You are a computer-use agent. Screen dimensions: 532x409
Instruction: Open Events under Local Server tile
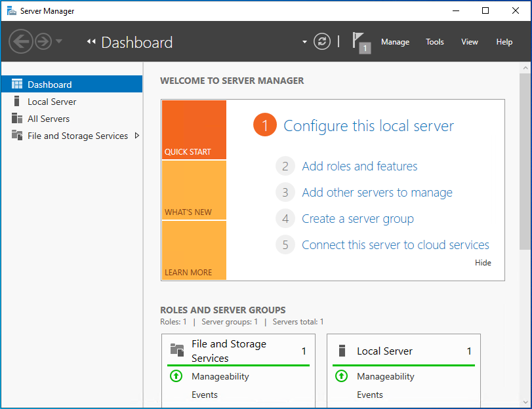pos(370,395)
